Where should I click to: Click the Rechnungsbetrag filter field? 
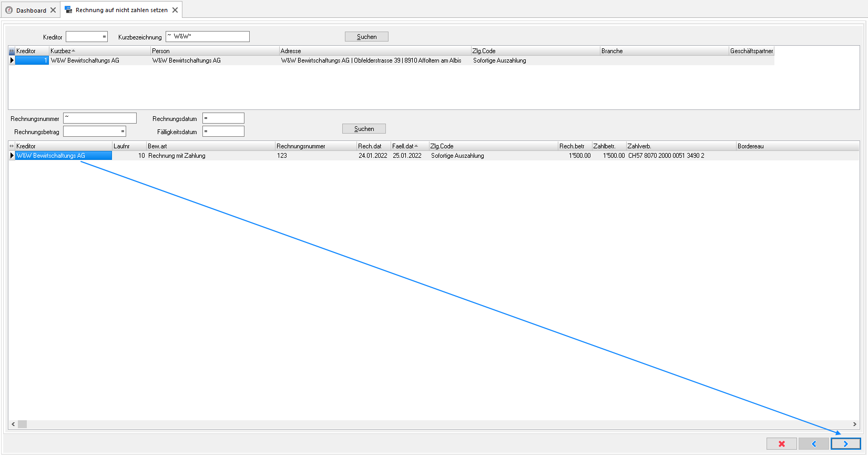(95, 131)
